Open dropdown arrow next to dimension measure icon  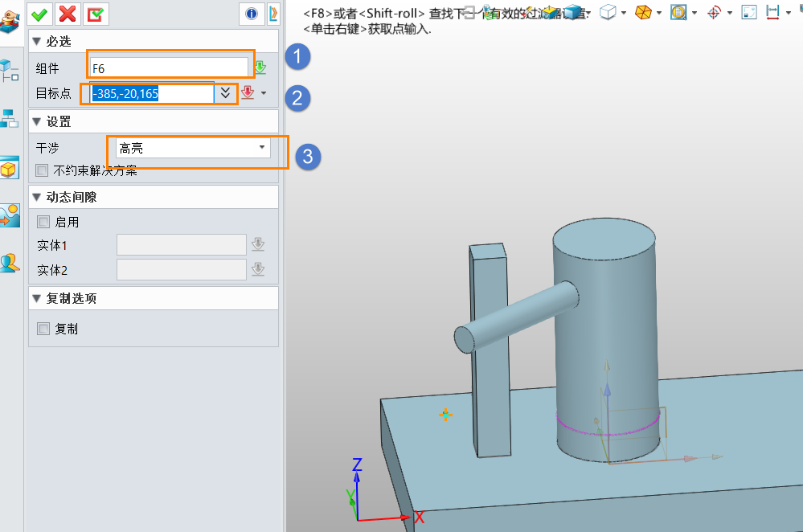789,12
